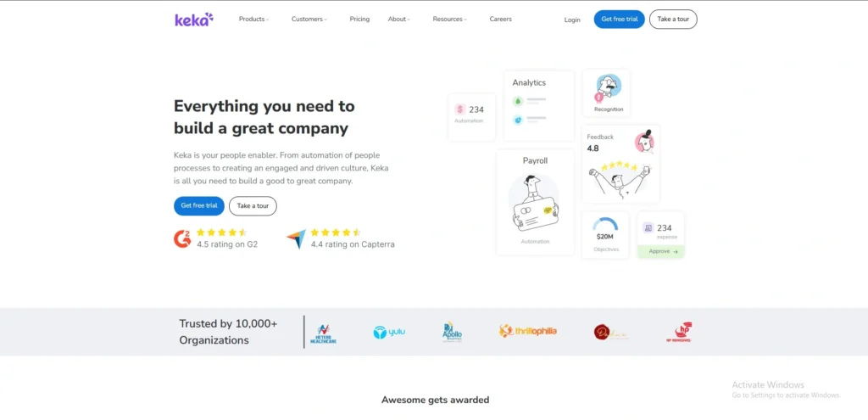
Task: Click the G2 star rating
Action: click(221, 232)
